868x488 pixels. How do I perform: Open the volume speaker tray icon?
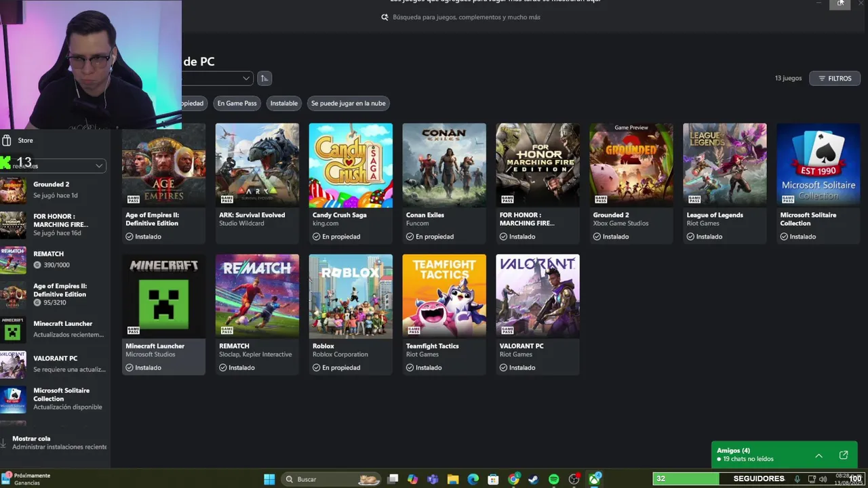click(823, 479)
